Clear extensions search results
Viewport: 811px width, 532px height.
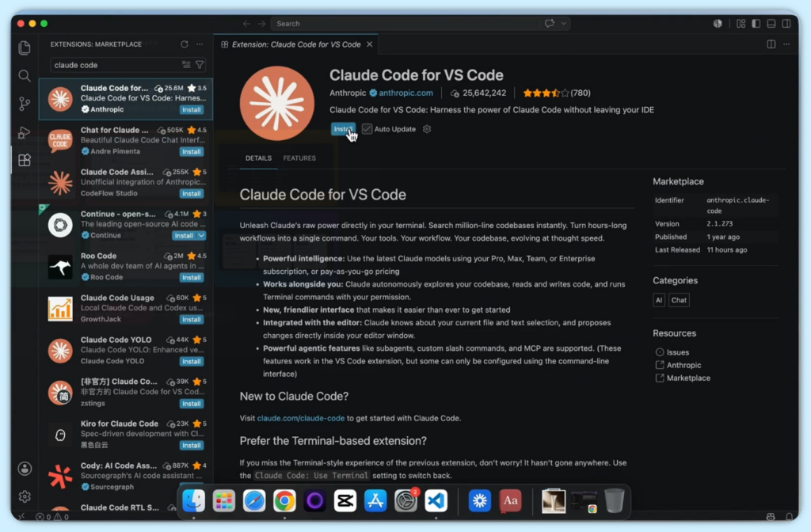(x=186, y=65)
